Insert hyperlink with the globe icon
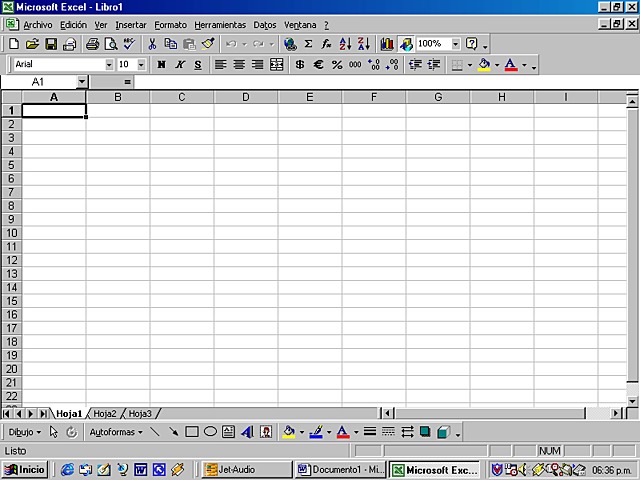Screen dimensions: 640x480 (290, 44)
